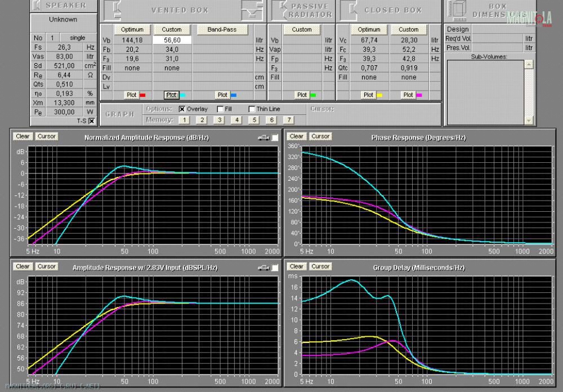
Task: Click car icon on Normalized Amplitude Response graph
Action: tap(262, 137)
